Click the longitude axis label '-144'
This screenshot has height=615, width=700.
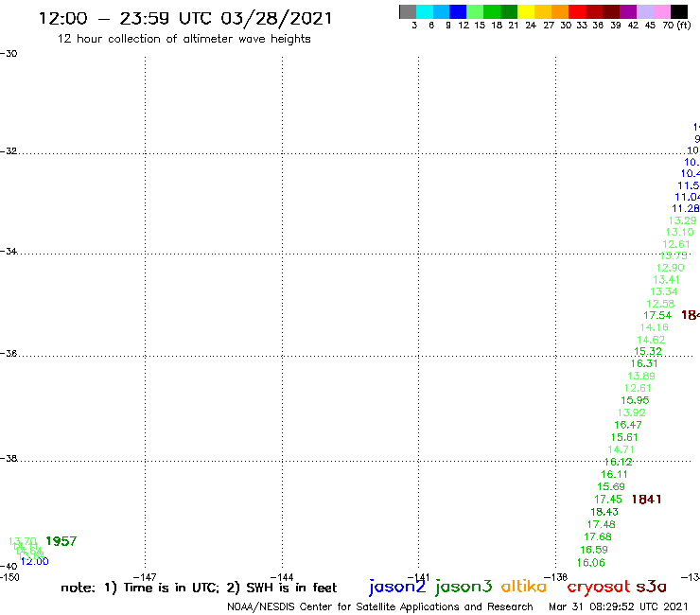[x=282, y=577]
